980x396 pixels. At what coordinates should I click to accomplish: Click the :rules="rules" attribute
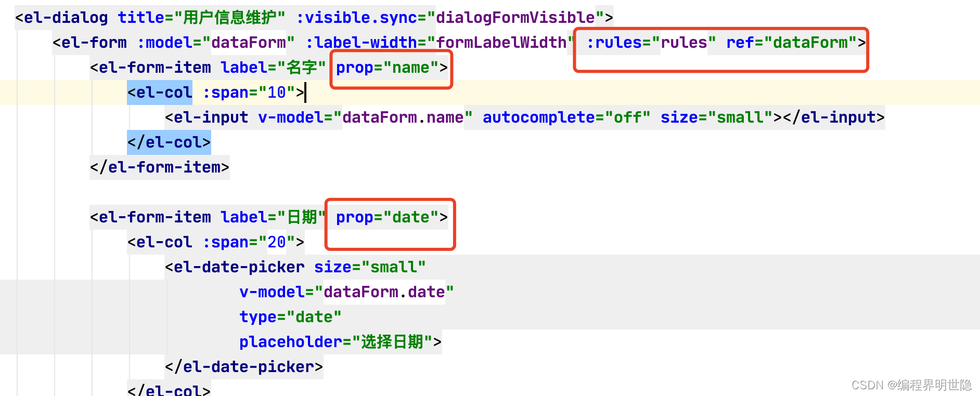click(x=651, y=43)
